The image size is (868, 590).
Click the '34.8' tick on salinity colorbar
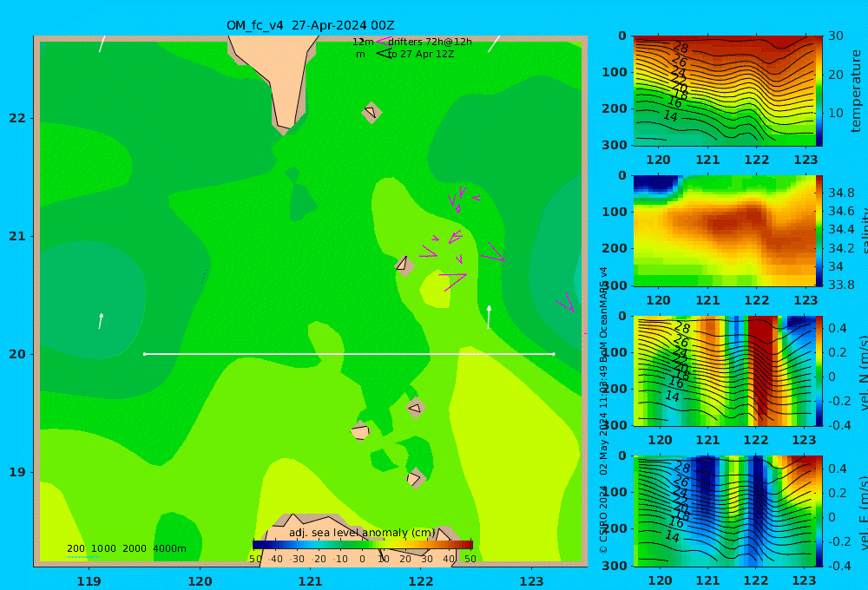click(841, 193)
